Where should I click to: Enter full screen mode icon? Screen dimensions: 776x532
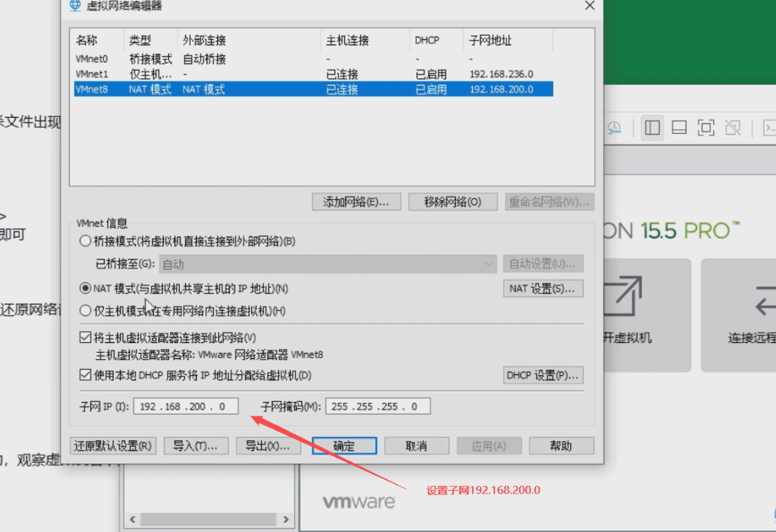[706, 128]
